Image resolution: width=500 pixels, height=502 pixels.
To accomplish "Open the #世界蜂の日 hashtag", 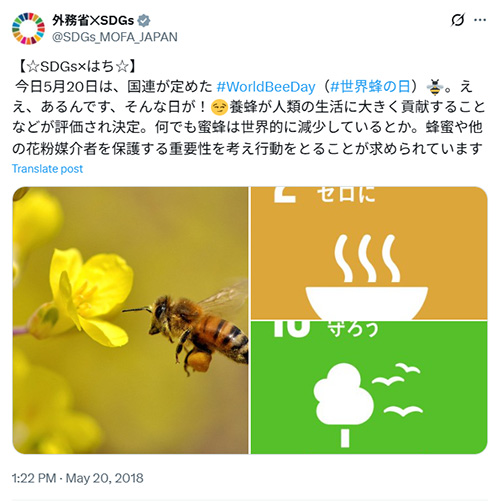I will click(x=370, y=87).
